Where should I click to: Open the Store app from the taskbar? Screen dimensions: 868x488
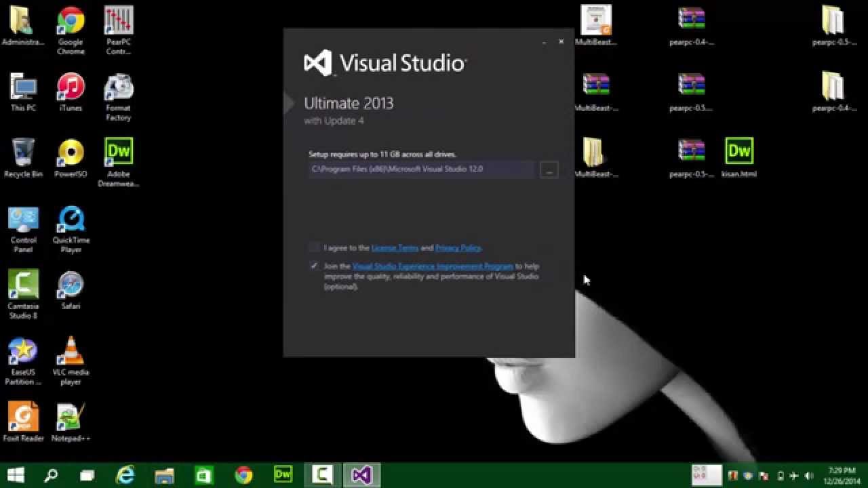[203, 475]
